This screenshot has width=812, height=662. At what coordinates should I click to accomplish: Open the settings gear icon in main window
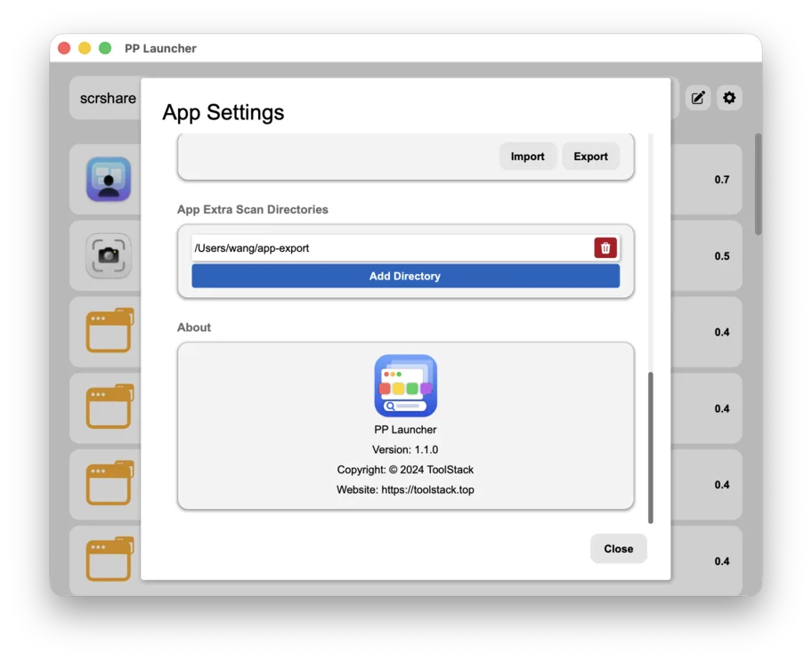point(728,97)
